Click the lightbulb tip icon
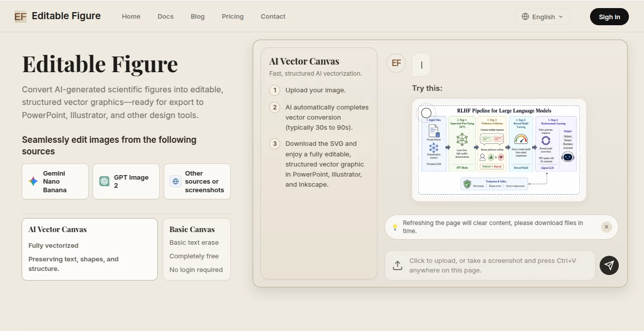The image size is (644, 331). 396,227
